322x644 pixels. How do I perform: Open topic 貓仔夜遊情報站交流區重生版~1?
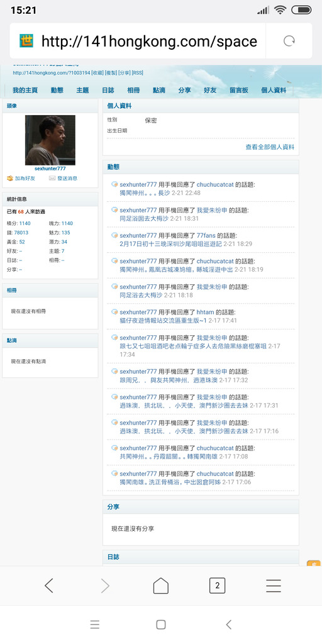pos(163,320)
